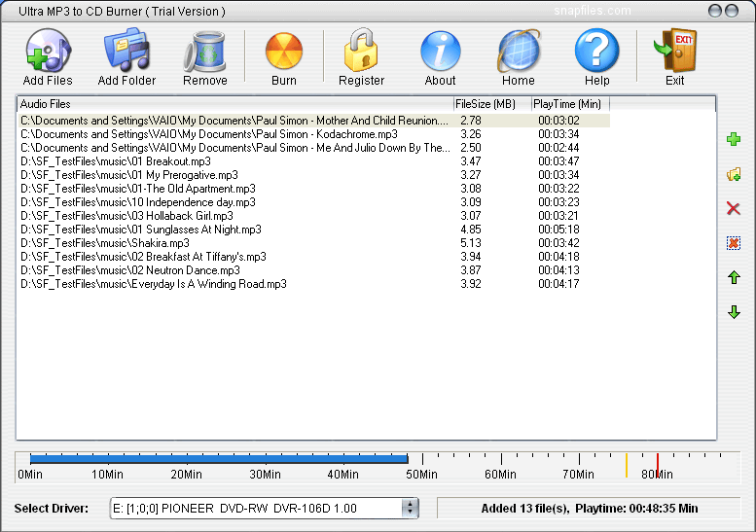The width and height of the screenshot is (756, 532).
Task: Sort by the Audio Files column header
Action: tap(234, 103)
